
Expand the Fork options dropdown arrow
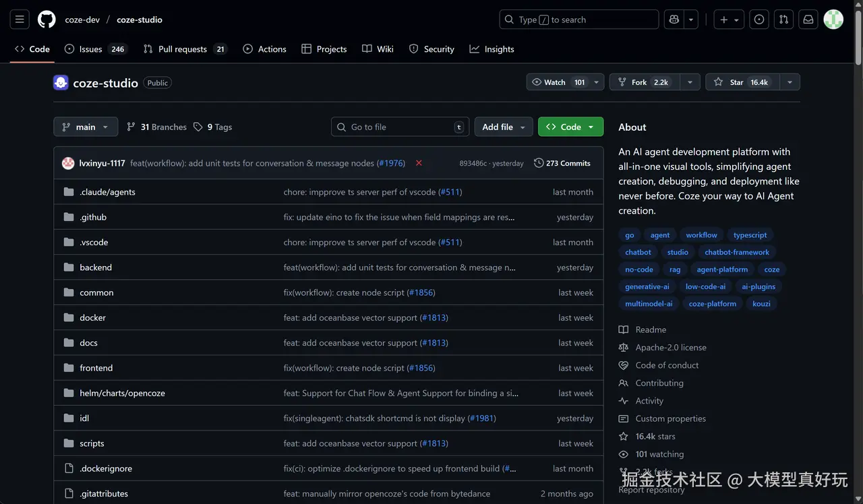(689, 82)
